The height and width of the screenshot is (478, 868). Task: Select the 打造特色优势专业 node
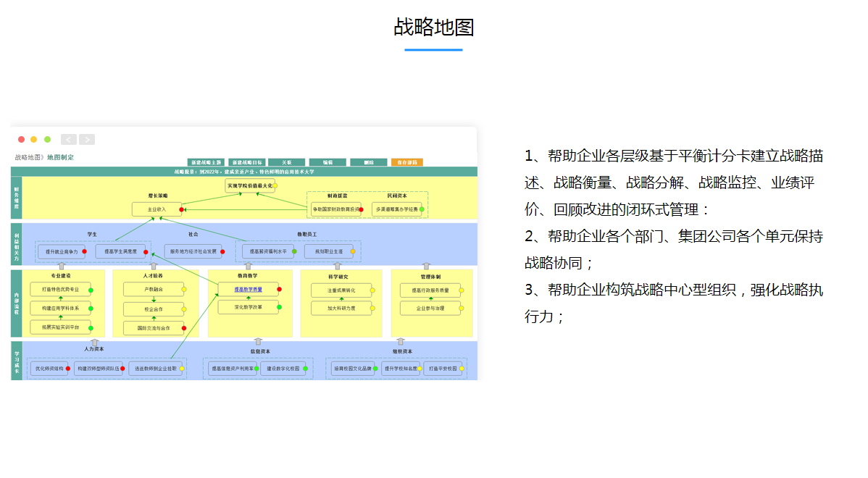pyautogui.click(x=60, y=290)
